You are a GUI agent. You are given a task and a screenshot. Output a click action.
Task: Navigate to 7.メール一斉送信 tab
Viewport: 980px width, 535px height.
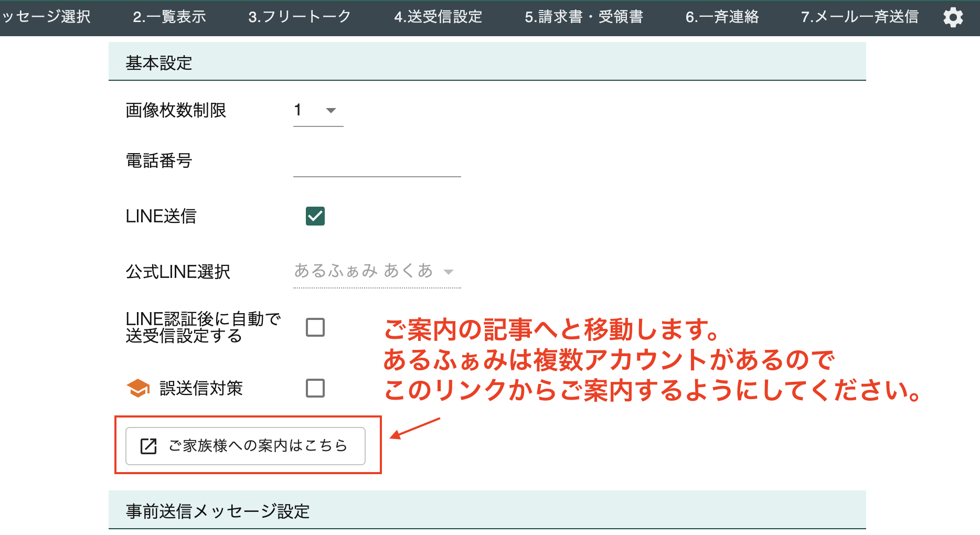point(859,17)
